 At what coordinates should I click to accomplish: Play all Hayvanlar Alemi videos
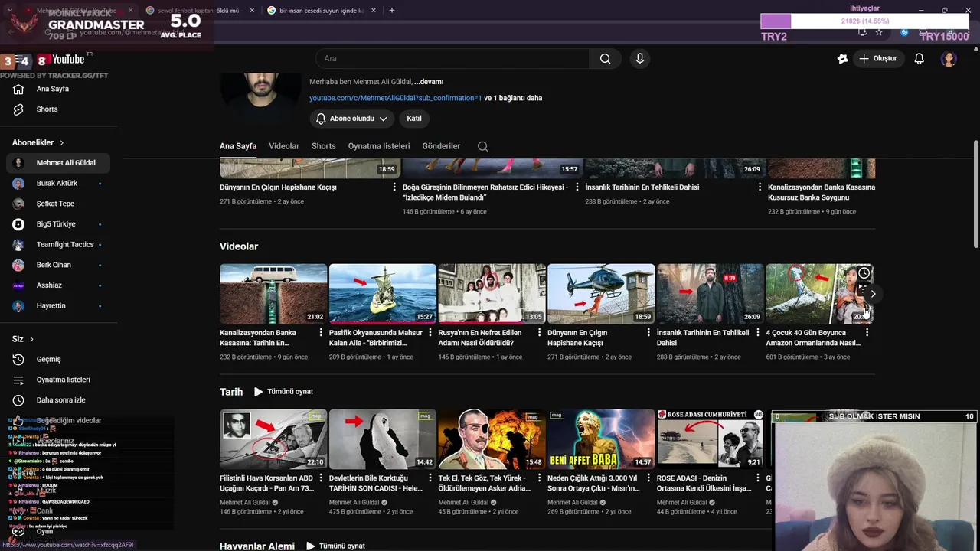coord(336,546)
